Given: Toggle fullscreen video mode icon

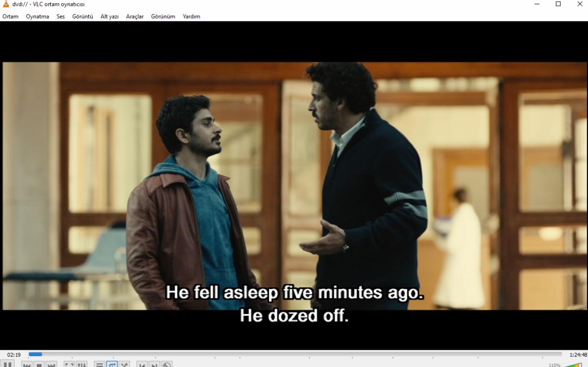Looking at the screenshot, I should [x=69, y=365].
